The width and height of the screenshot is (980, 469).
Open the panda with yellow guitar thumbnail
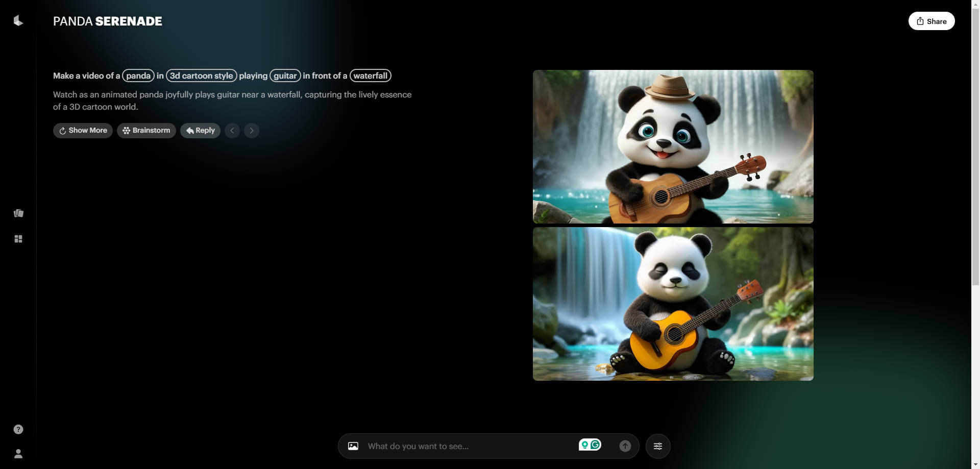click(x=673, y=304)
